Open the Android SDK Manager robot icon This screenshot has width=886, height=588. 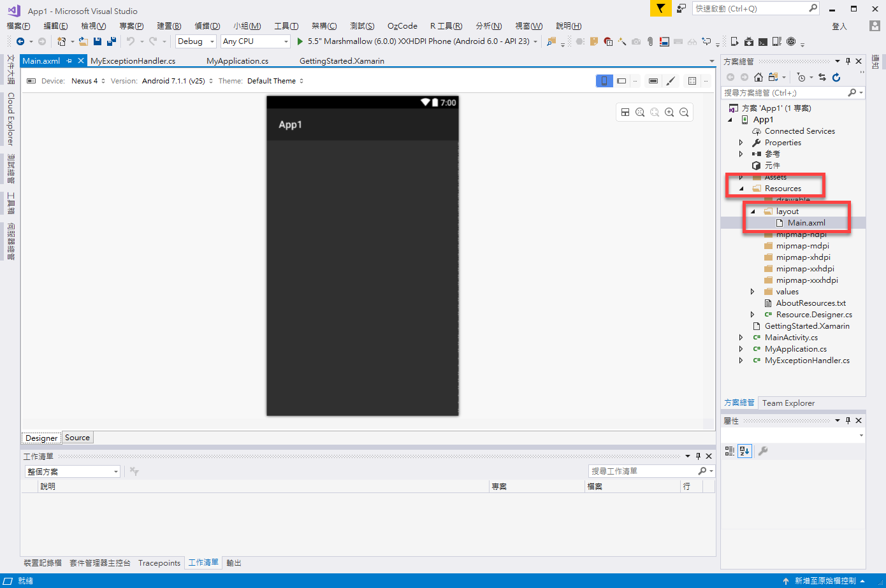pyautogui.click(x=749, y=41)
